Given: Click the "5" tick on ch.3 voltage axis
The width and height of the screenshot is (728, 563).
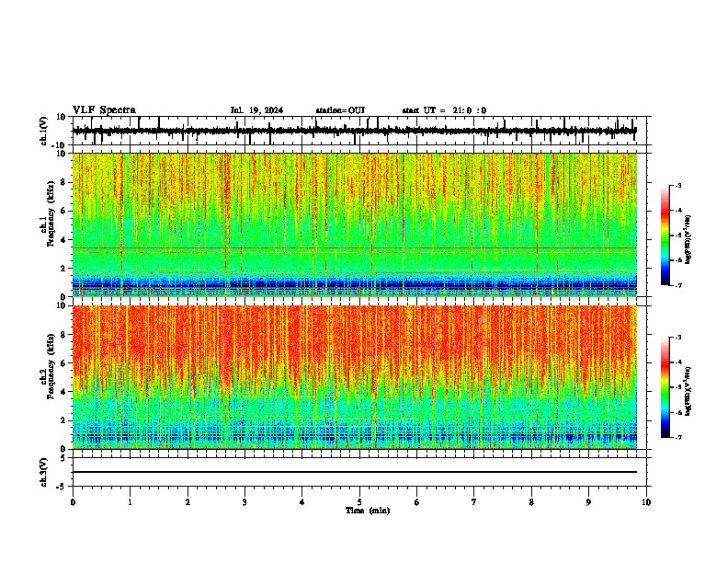Looking at the screenshot, I should [63, 457].
